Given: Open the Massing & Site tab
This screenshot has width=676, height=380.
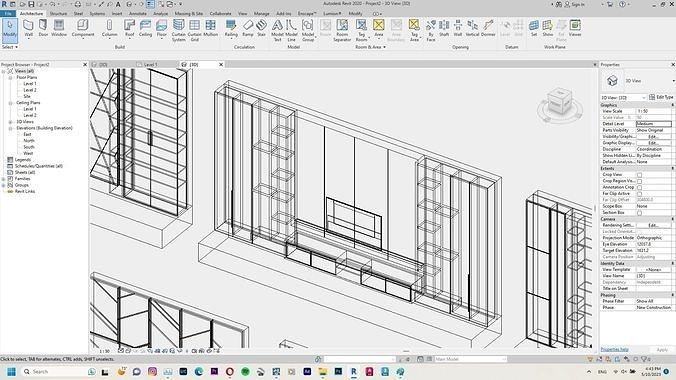Looking at the screenshot, I should tap(189, 14).
